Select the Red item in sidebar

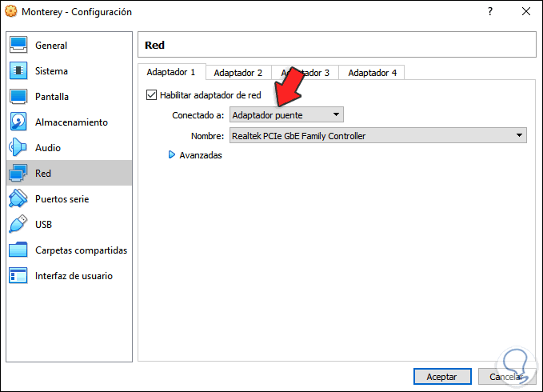68,174
